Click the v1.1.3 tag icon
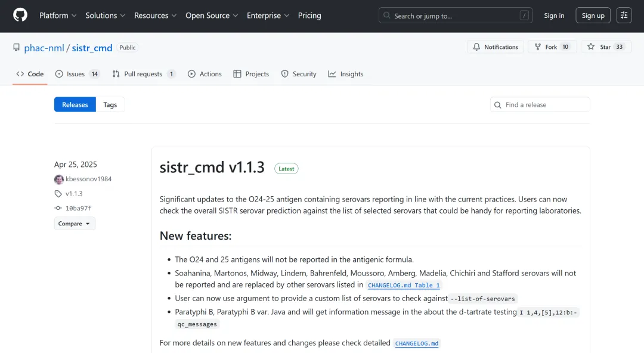The width and height of the screenshot is (644, 353). pos(58,194)
